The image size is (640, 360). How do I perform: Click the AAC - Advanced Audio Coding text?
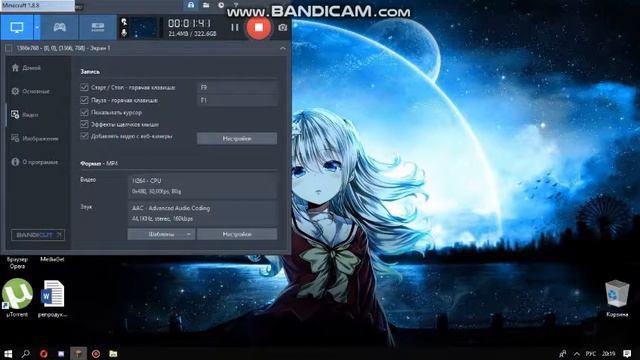(x=171, y=208)
